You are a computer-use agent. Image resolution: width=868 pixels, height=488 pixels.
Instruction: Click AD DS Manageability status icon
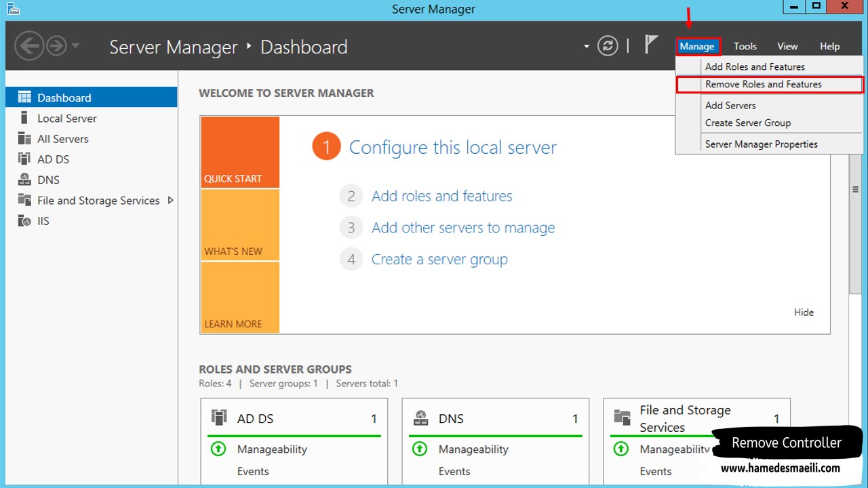point(218,449)
